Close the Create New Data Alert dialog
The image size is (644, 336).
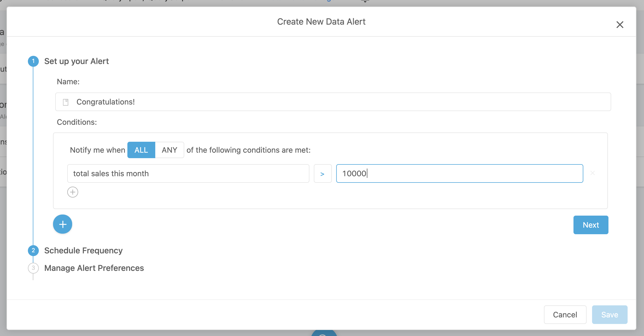pos(620,25)
